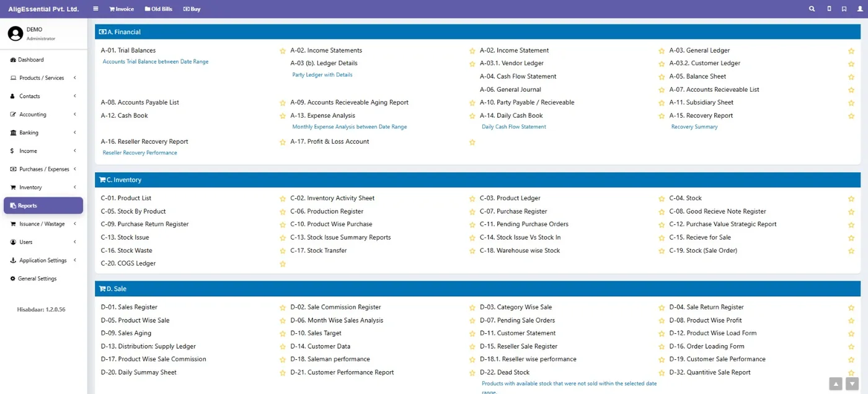The image size is (868, 394).
Task: Toggle favorite star for C-01. Product List
Action: pyautogui.click(x=283, y=199)
